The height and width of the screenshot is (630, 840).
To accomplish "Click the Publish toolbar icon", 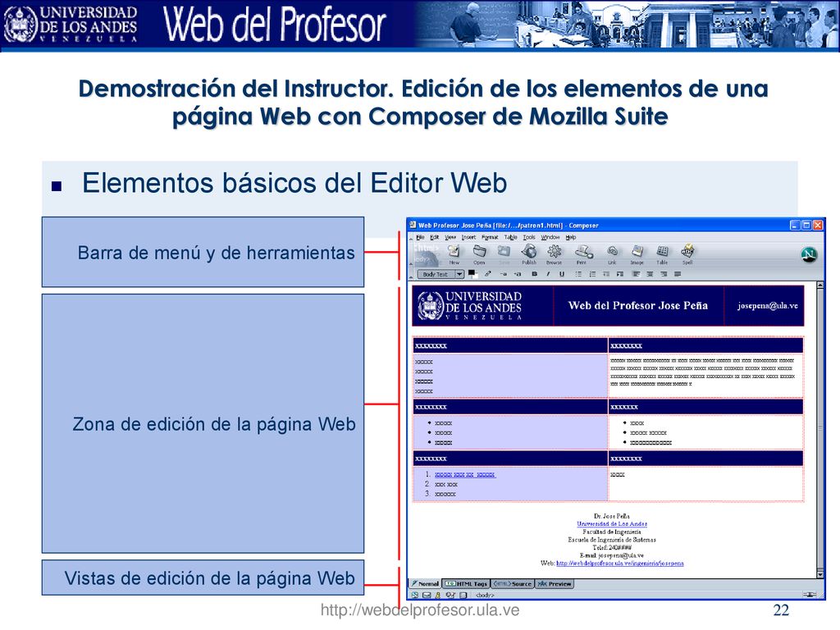I will pos(529,254).
